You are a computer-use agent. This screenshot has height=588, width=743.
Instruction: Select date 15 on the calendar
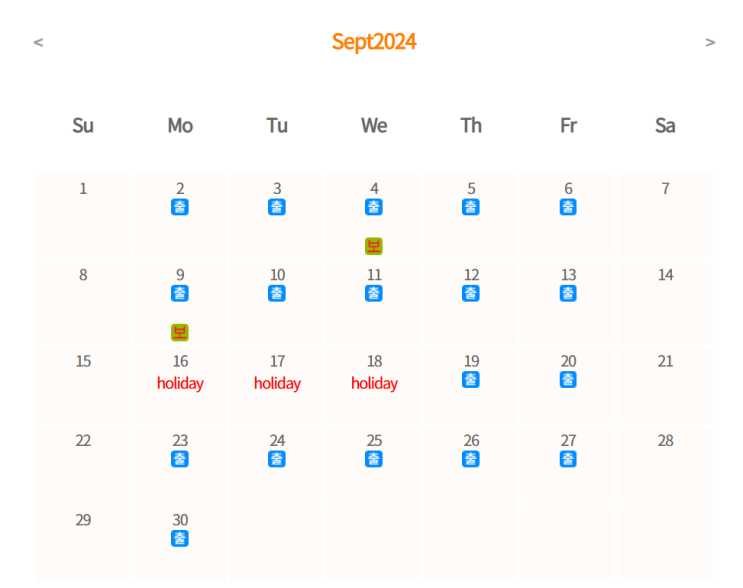pyautogui.click(x=83, y=362)
